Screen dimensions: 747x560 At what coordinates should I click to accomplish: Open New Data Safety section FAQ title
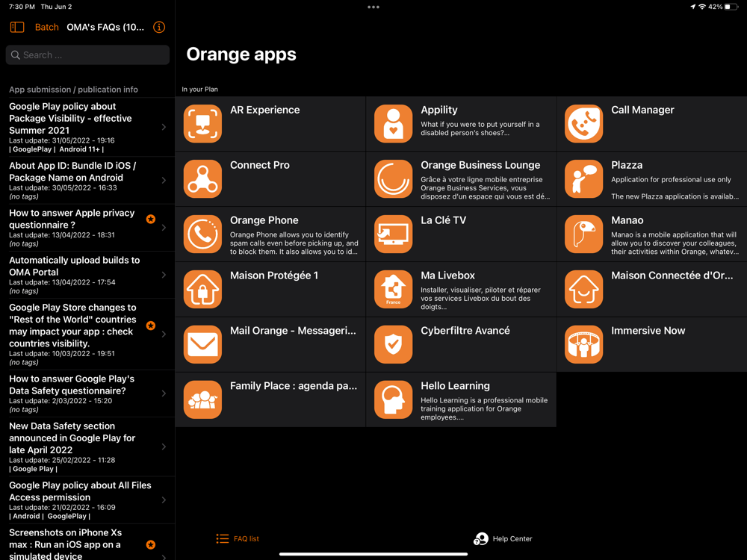point(72,438)
